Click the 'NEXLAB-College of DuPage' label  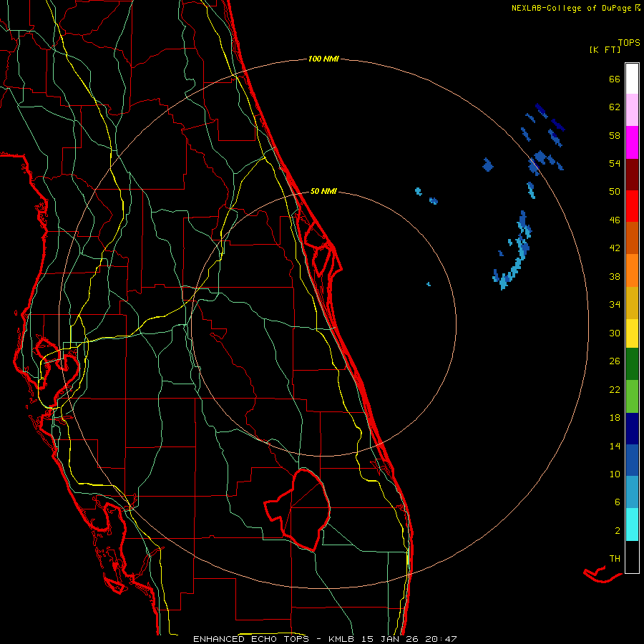click(572, 8)
